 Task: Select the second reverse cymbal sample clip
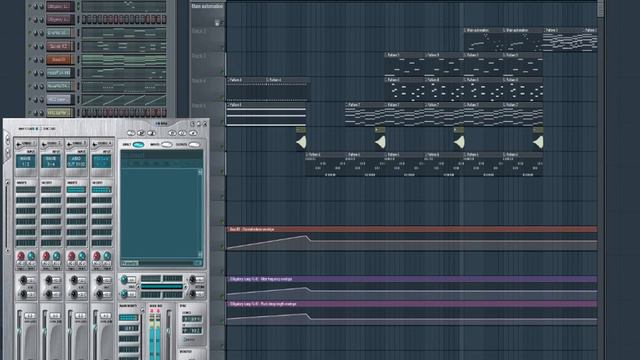tap(380, 139)
